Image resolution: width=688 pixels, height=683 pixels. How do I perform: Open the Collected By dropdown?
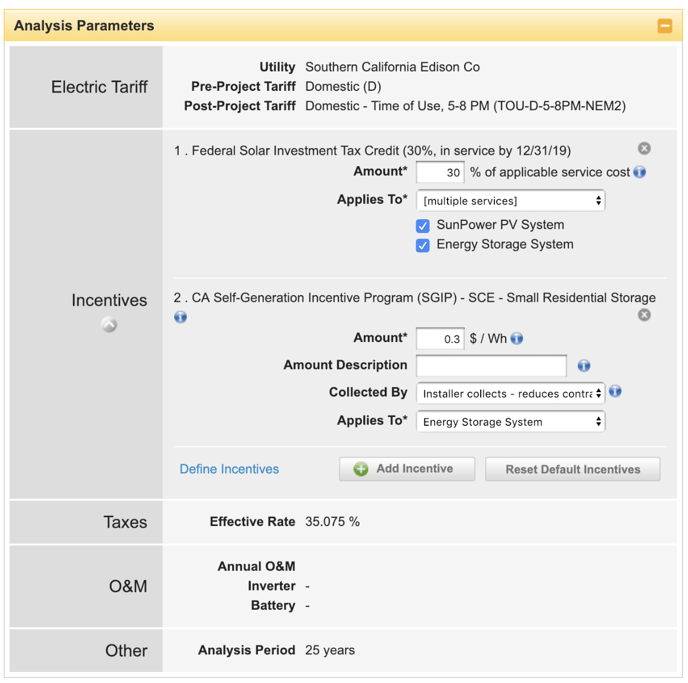(x=510, y=393)
